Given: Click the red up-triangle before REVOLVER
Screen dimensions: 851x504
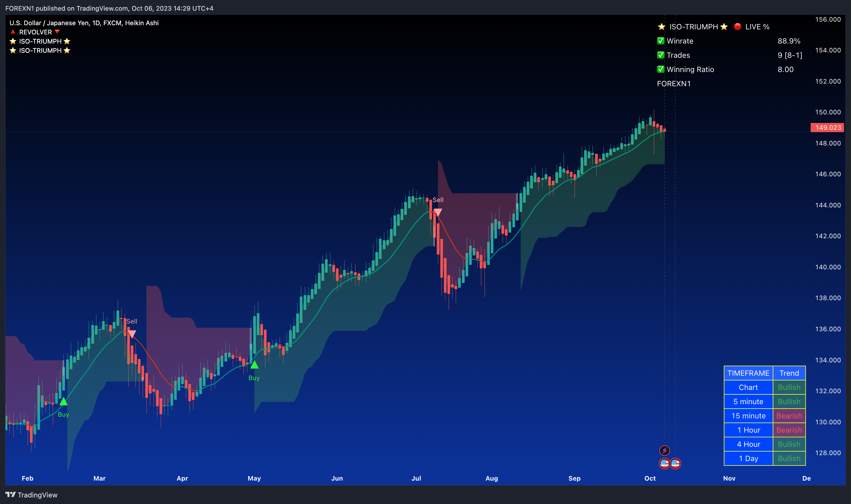Looking at the screenshot, I should (13, 32).
